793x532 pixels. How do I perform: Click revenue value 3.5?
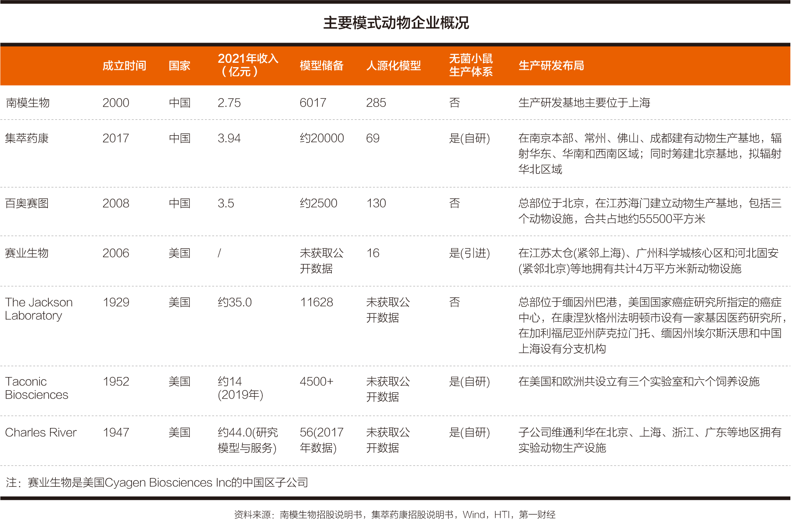click(x=226, y=203)
